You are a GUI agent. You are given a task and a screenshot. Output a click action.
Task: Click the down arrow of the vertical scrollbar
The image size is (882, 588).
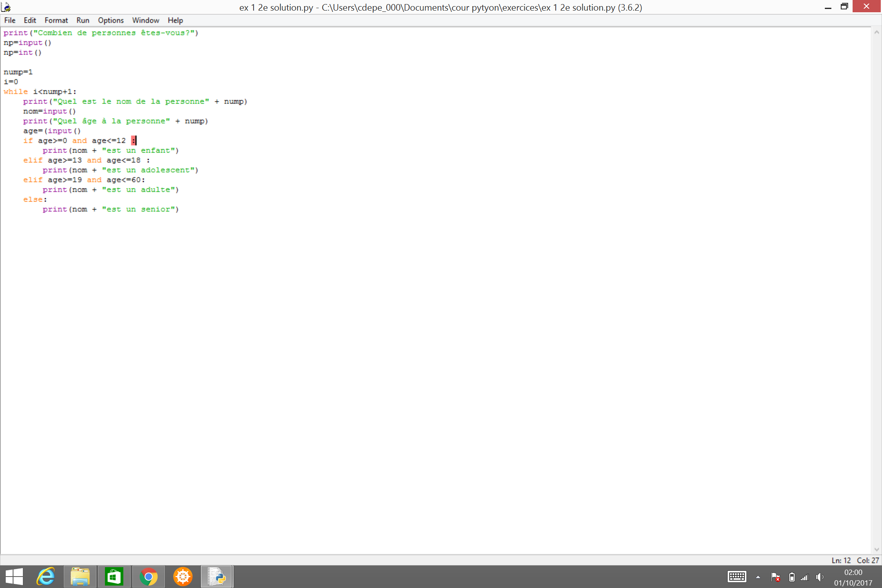(877, 549)
